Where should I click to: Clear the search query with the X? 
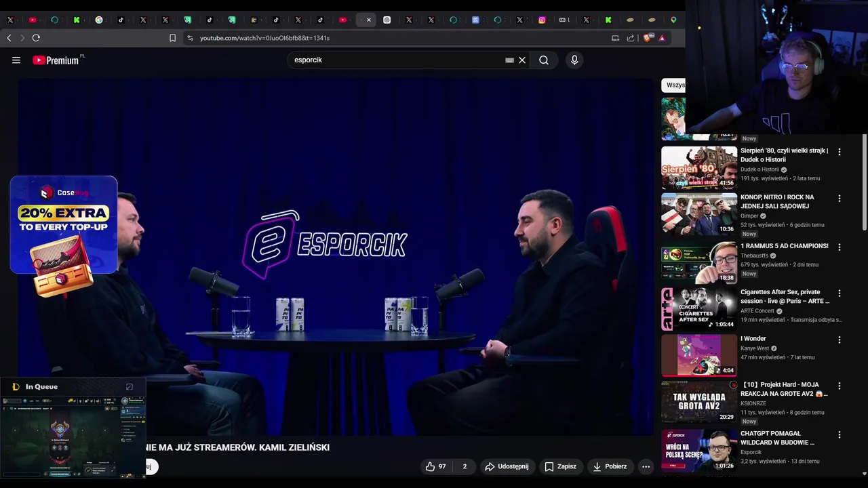tap(522, 60)
